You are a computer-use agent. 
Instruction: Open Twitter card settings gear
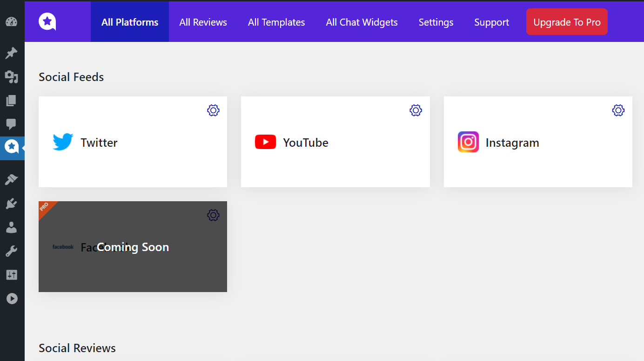tap(213, 110)
